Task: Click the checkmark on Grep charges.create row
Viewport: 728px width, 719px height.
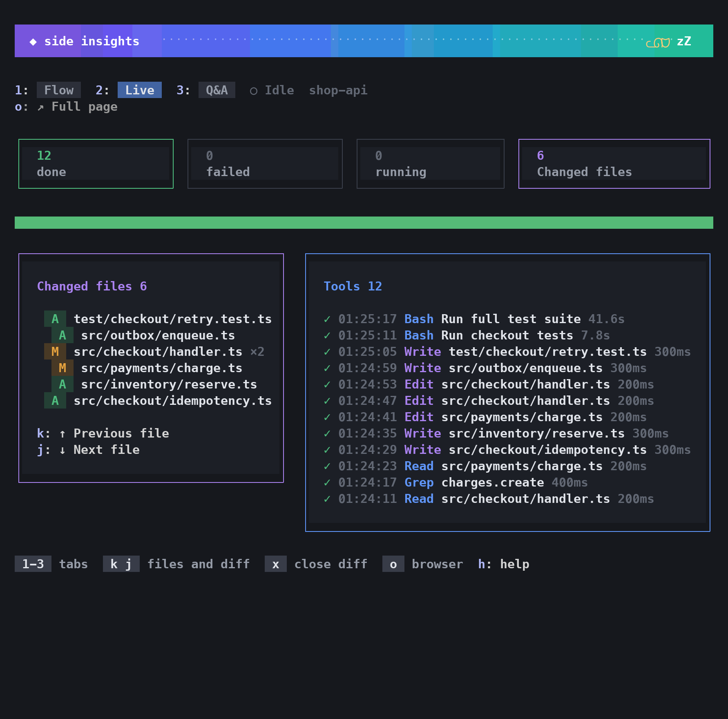Action: (x=327, y=482)
